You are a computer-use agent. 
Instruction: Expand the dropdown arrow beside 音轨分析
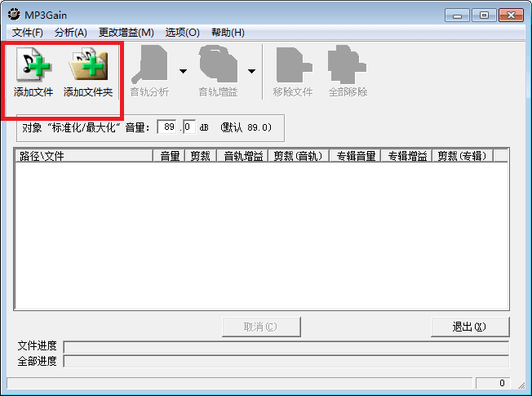click(183, 71)
